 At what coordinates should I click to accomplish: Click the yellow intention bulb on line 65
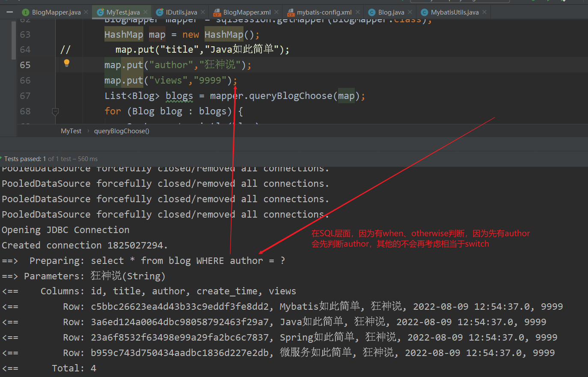(x=67, y=63)
